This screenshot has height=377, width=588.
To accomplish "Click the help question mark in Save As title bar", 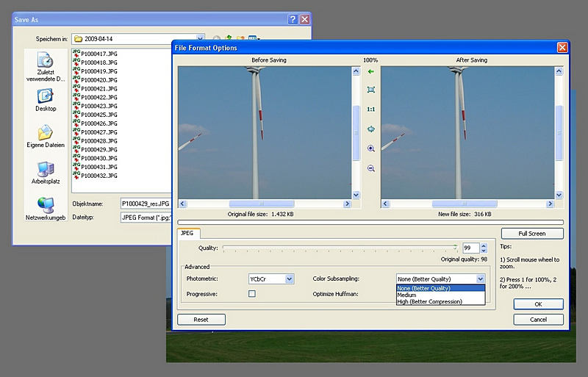I will [x=293, y=20].
